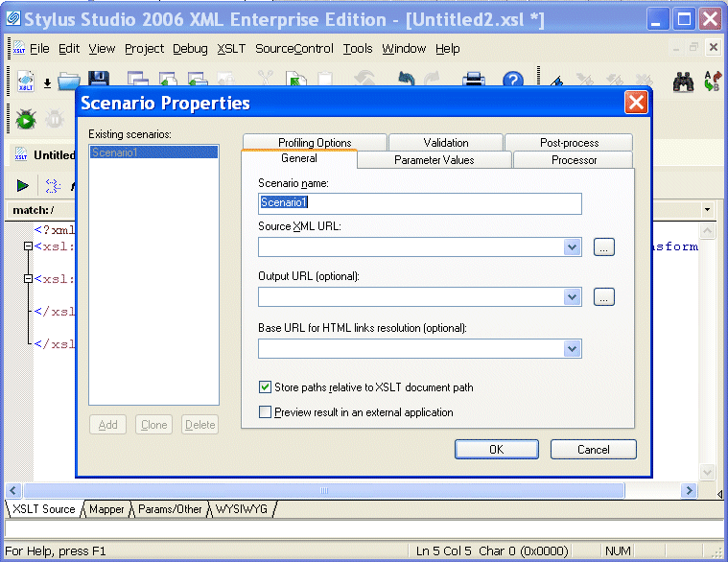
Task: Open the XSLT menu
Action: (231, 49)
